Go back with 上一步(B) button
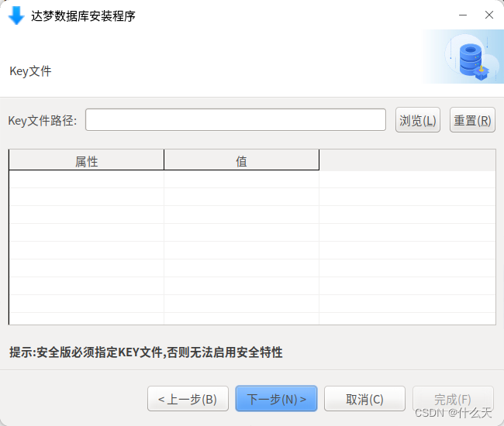 [x=188, y=399]
